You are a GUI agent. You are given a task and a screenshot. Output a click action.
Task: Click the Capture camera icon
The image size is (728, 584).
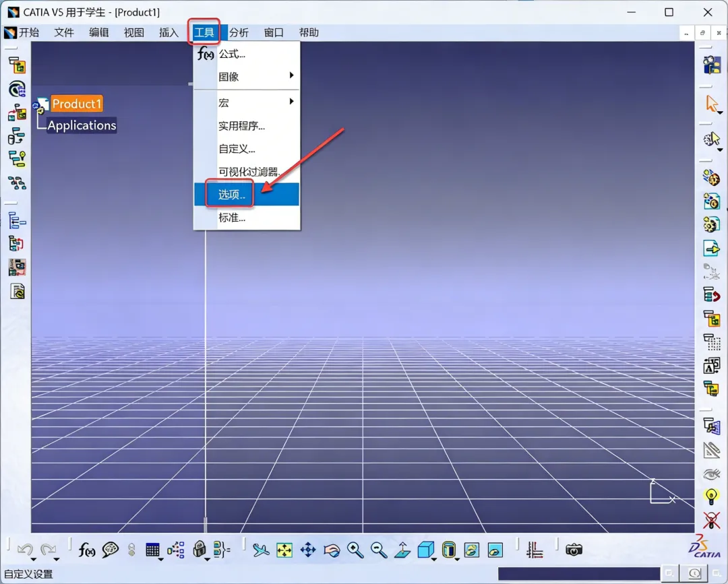tap(574, 550)
